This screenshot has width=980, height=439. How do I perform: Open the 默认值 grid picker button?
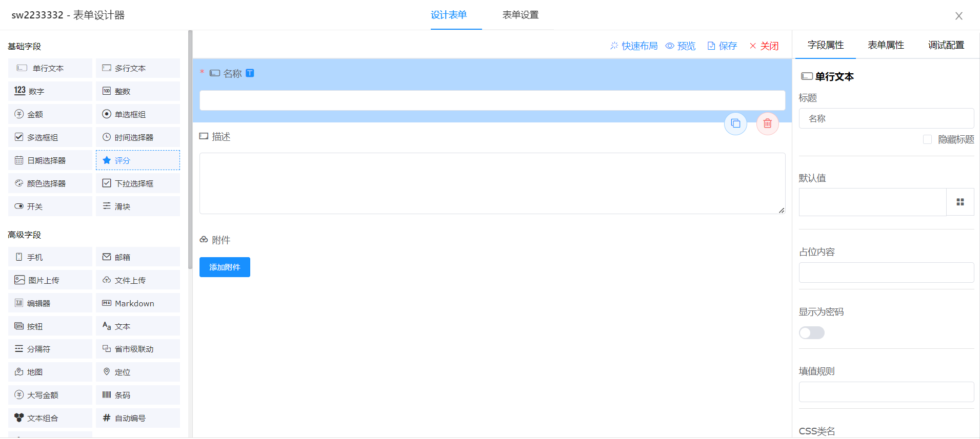point(960,202)
